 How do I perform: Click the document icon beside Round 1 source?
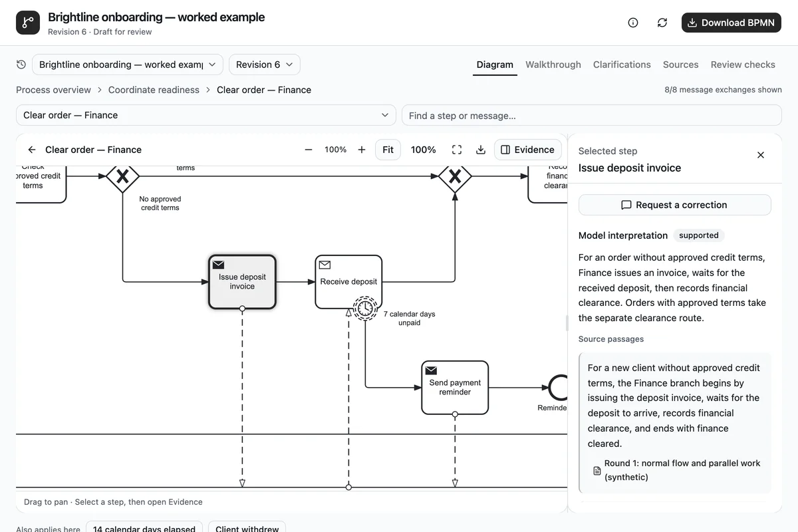pyautogui.click(x=597, y=470)
